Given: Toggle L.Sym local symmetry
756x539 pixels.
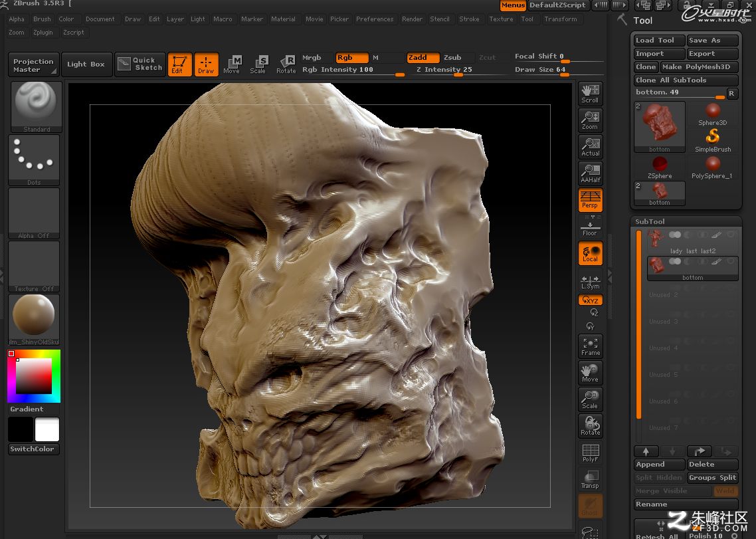Looking at the screenshot, I should click(590, 282).
